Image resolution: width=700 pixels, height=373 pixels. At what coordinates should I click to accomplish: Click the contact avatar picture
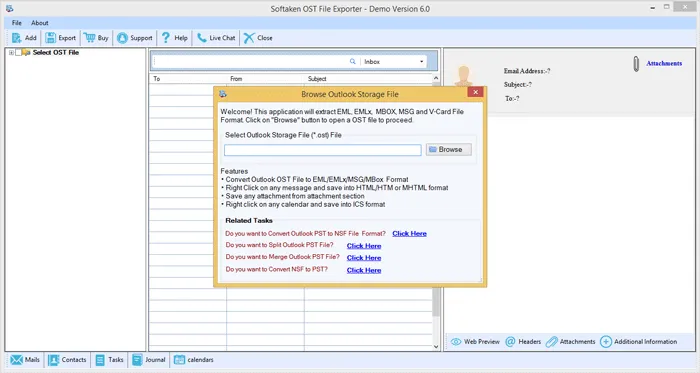click(464, 76)
